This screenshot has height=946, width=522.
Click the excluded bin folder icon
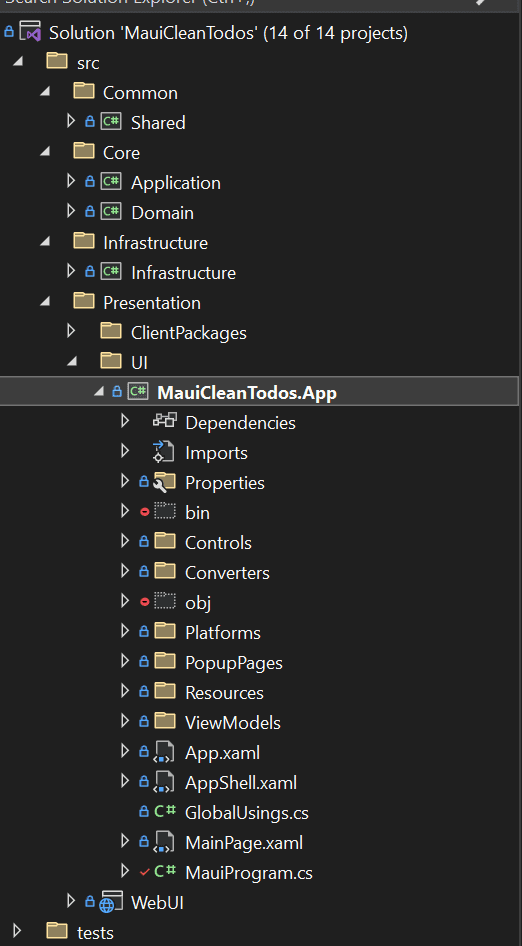point(165,512)
